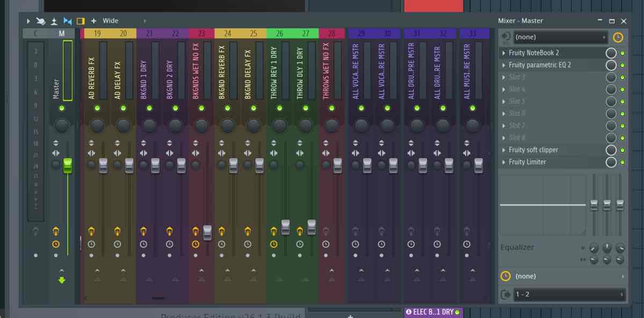Open the Fruity parametric EQ 2 slot menu
644x318 pixels.
coord(503,65)
